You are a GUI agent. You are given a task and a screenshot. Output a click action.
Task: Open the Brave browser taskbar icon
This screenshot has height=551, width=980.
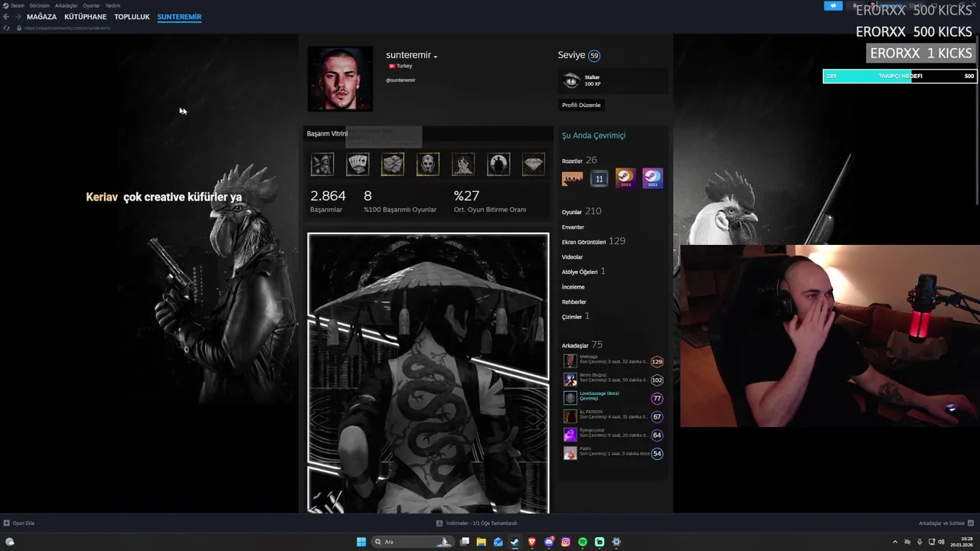coord(532,542)
